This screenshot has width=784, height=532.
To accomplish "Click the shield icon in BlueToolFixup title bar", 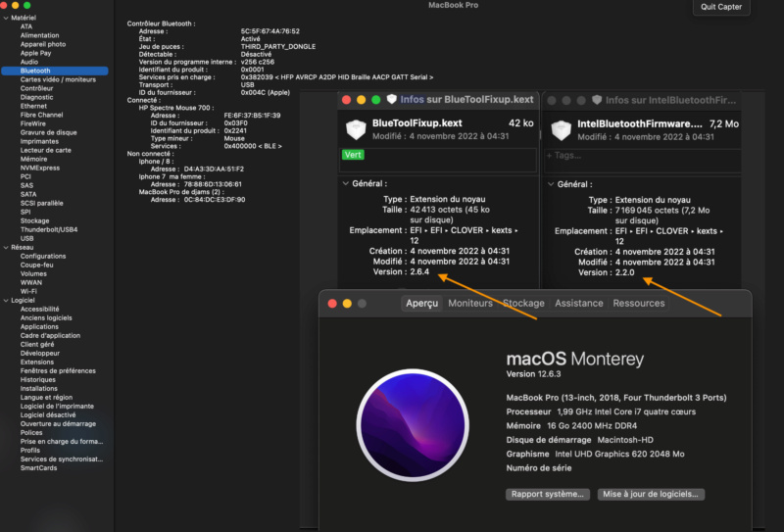I will (391, 100).
